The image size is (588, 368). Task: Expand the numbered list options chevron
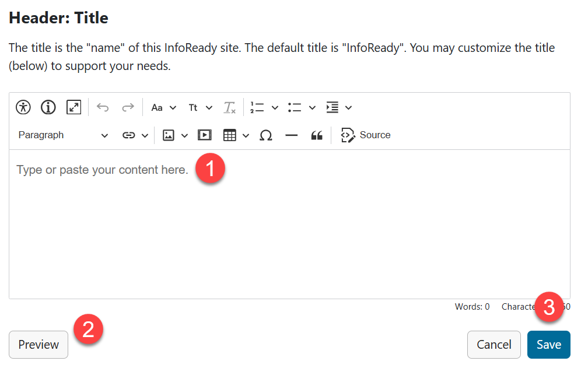(273, 107)
